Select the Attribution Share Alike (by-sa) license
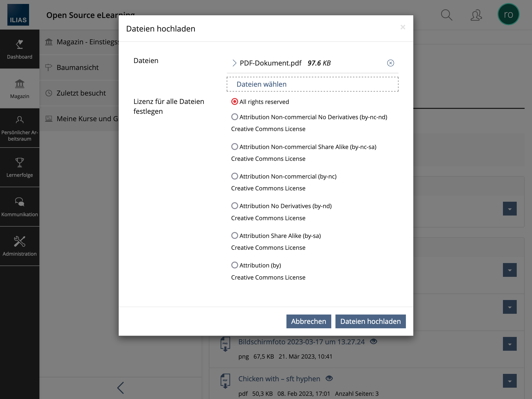Viewport: 532px width, 399px height. click(234, 235)
